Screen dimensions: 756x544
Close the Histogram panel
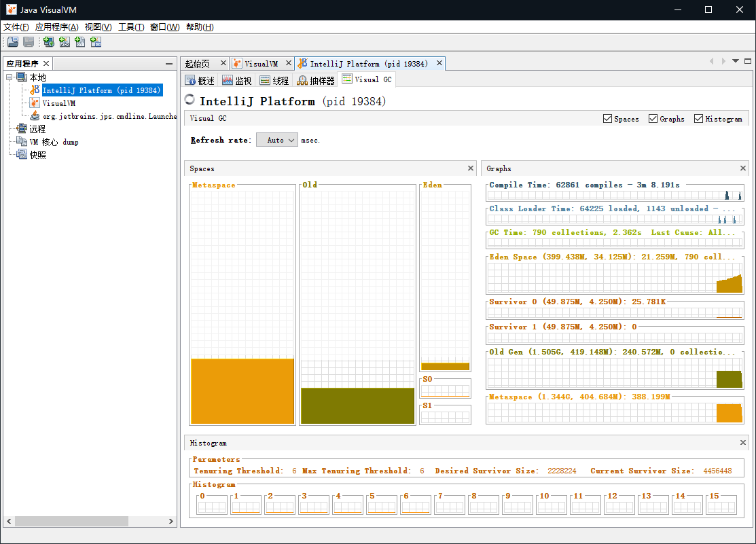[x=743, y=442]
